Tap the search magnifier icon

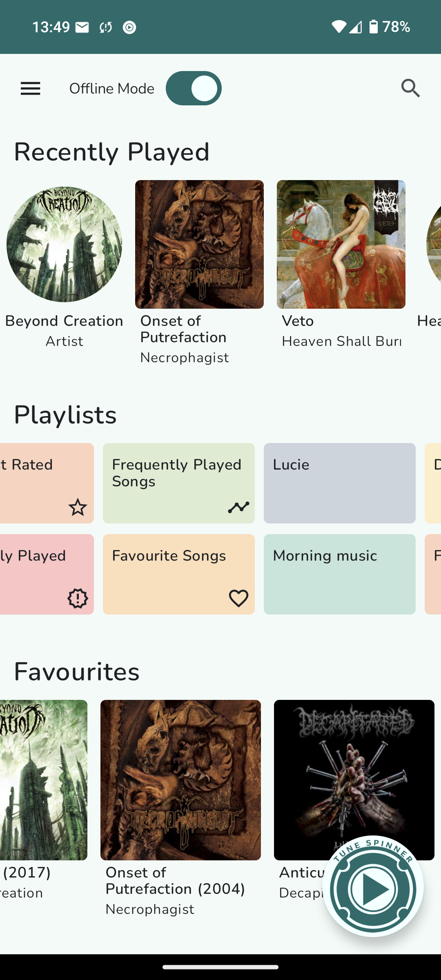[410, 88]
